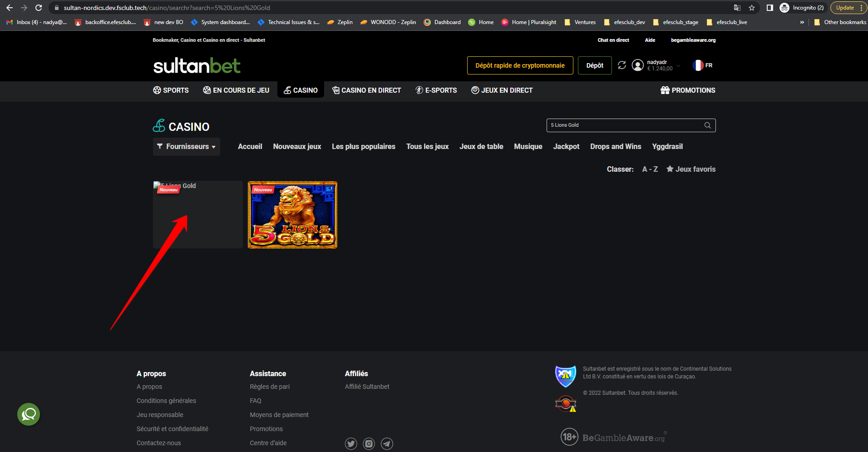This screenshot has width=868, height=452.
Task: Click Dépôt rapide de cryptomonnaie button
Action: pyautogui.click(x=520, y=65)
